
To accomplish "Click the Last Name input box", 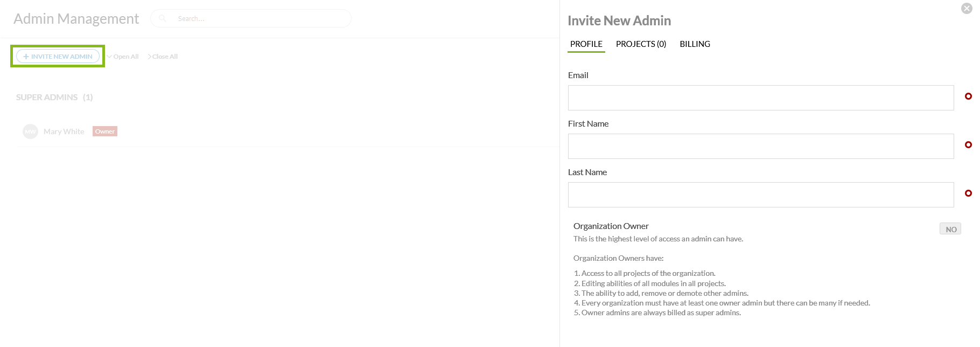I will (760, 195).
